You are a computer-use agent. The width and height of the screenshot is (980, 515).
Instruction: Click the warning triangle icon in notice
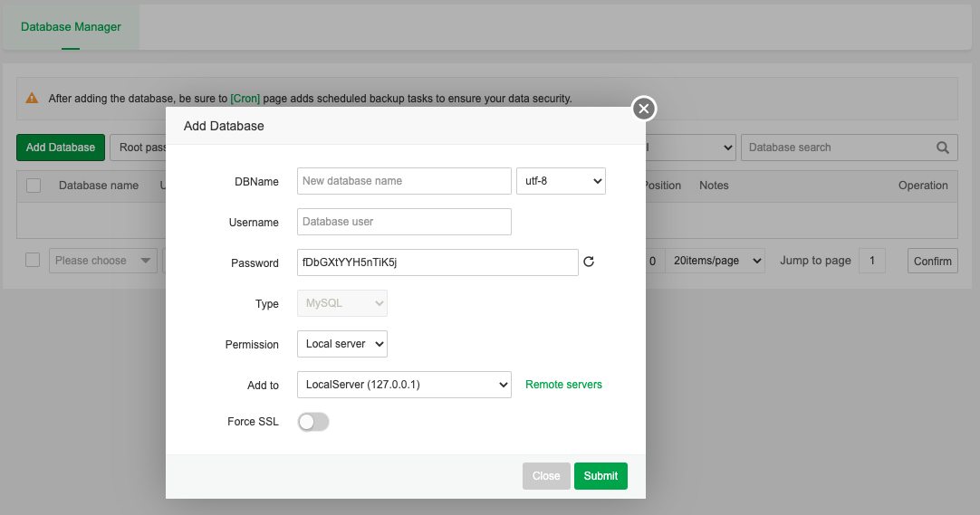tap(32, 98)
